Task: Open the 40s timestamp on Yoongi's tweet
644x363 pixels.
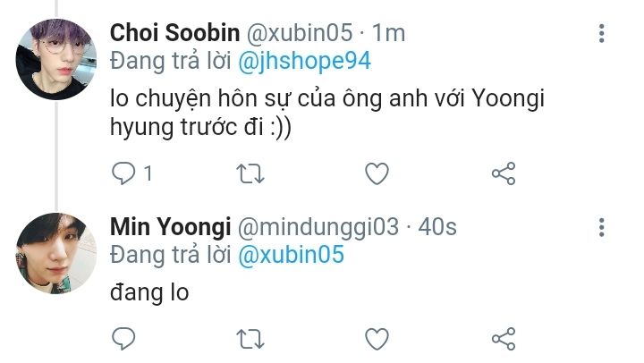Action: 438,227
